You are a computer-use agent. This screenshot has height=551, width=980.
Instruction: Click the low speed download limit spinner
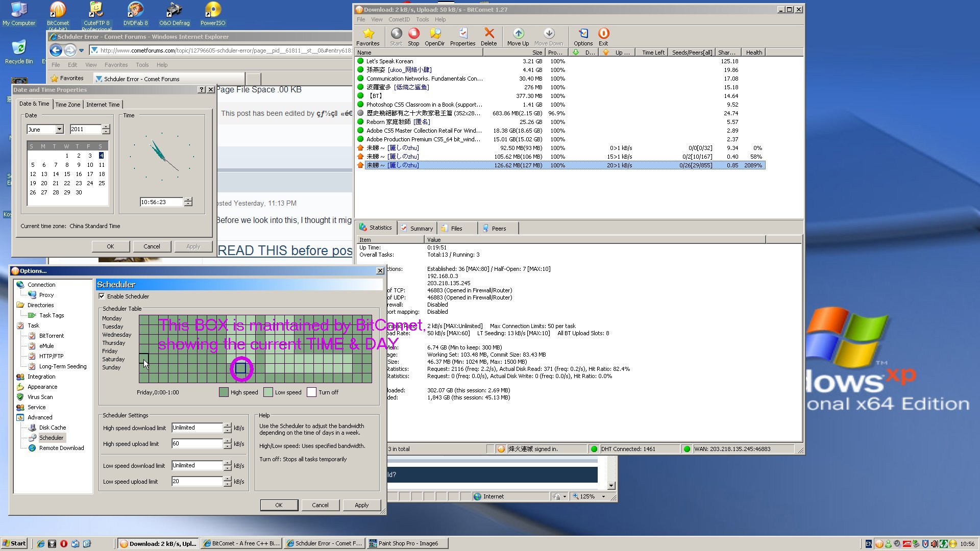pos(228,466)
